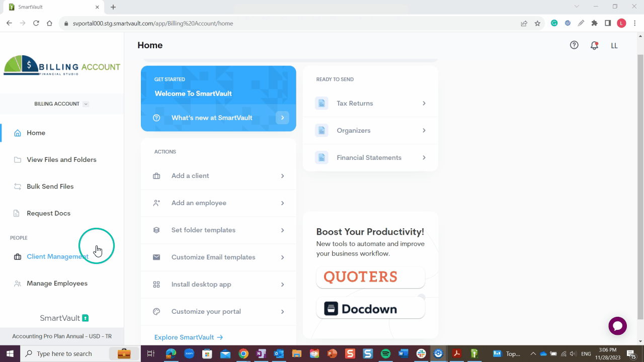Open Financial Statements ready to send
Viewport: 644px width, 362px height.
point(370,157)
